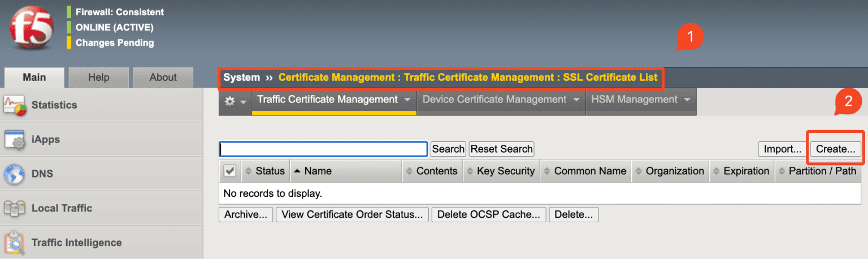Switch to the About tab
This screenshot has width=868, height=259.
(x=163, y=77)
